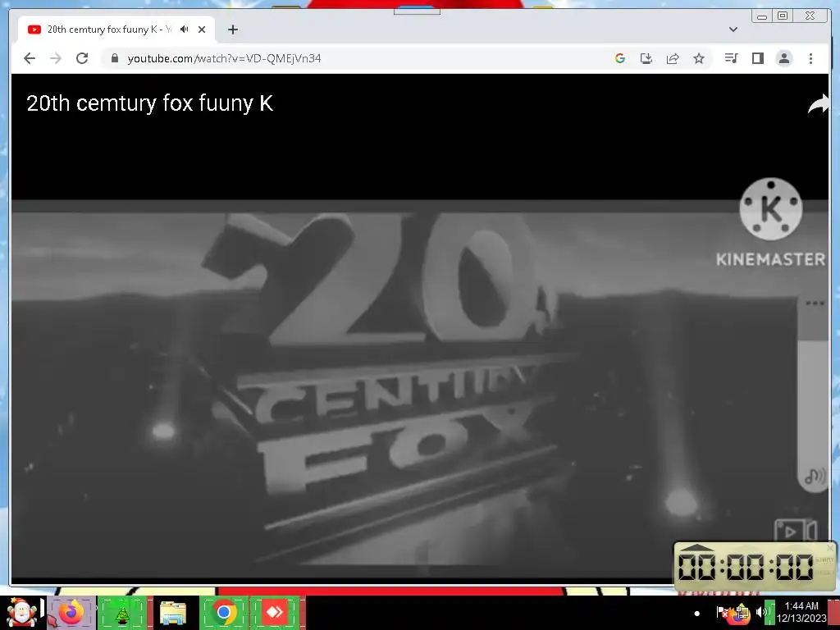Go forward one page in Chrome
840x630 pixels.
56,58
